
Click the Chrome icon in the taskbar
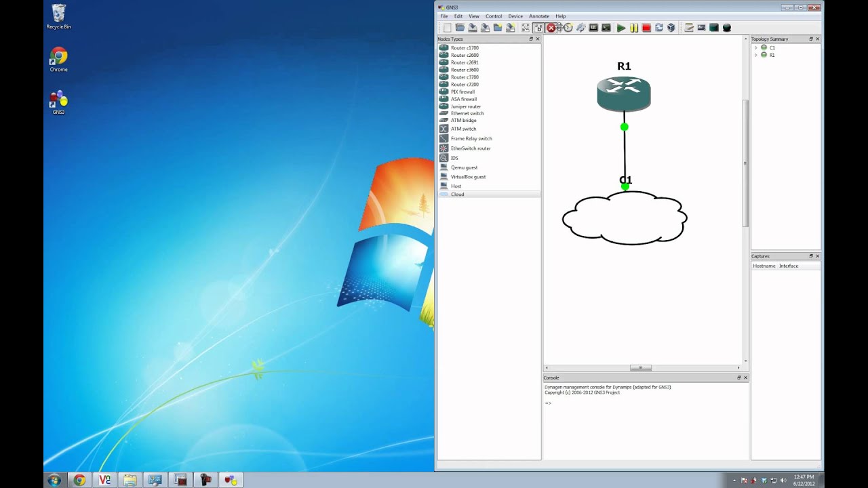click(x=79, y=480)
